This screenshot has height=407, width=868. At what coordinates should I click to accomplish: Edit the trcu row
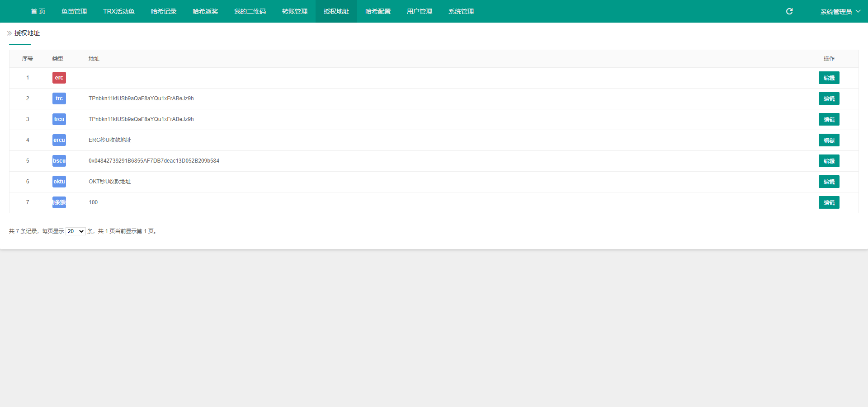click(829, 119)
